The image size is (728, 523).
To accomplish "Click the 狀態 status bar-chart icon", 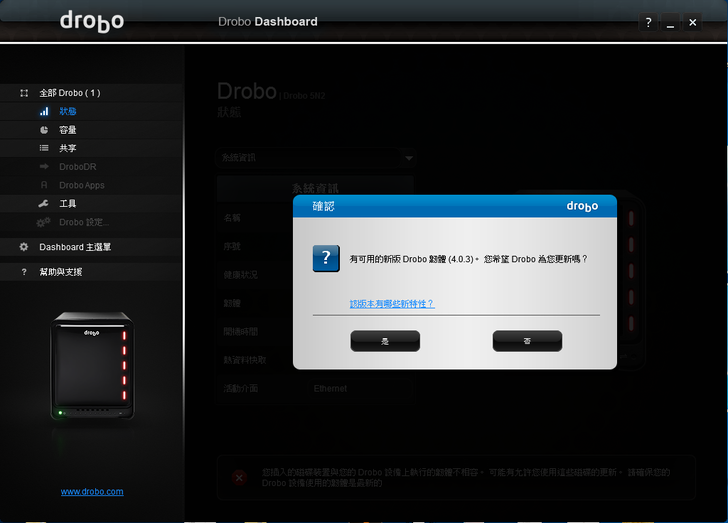I will 44,111.
